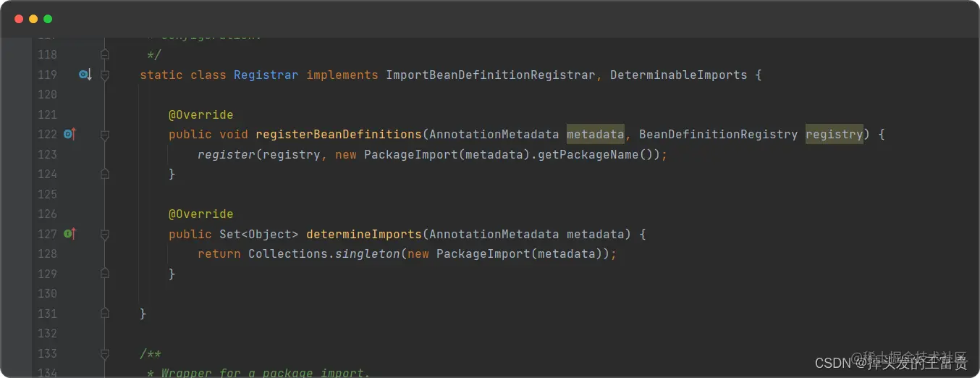Click the DeterminableImports interface name

click(678, 75)
